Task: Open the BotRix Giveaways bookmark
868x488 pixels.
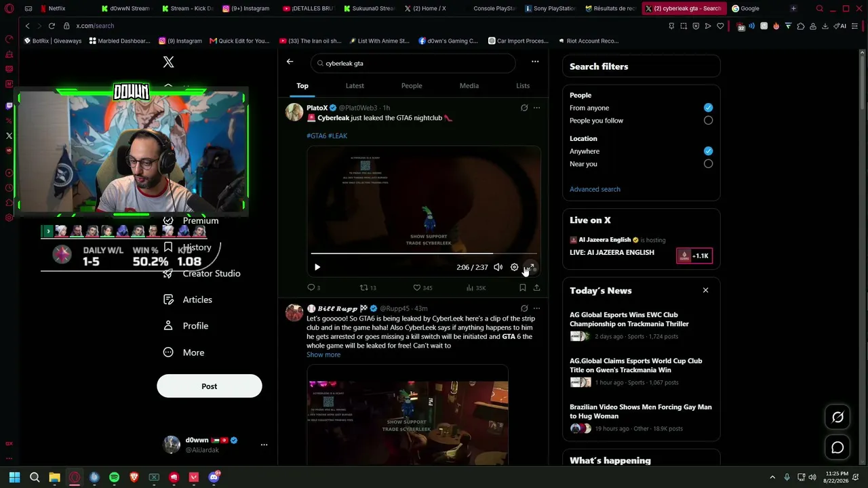Action: (x=53, y=41)
